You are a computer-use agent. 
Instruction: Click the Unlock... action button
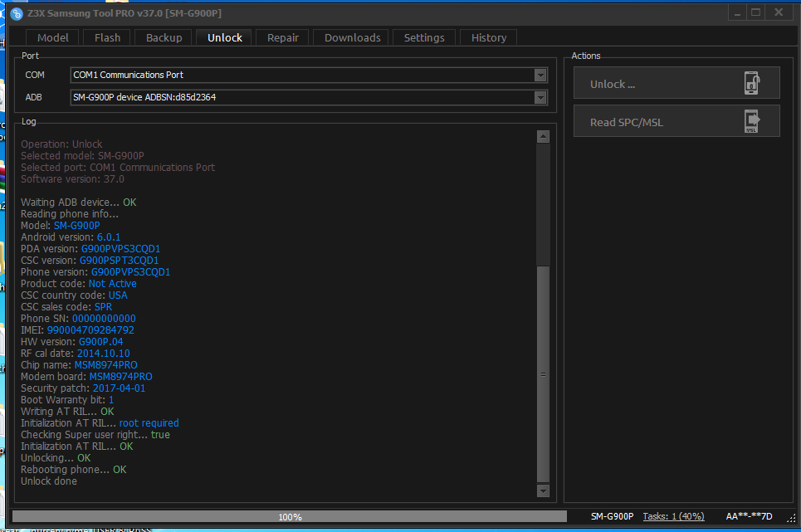click(676, 83)
